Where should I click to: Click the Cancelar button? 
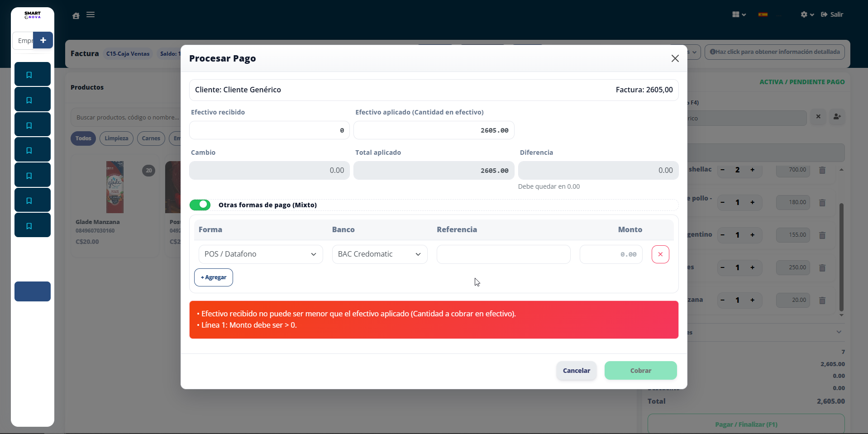(576, 371)
